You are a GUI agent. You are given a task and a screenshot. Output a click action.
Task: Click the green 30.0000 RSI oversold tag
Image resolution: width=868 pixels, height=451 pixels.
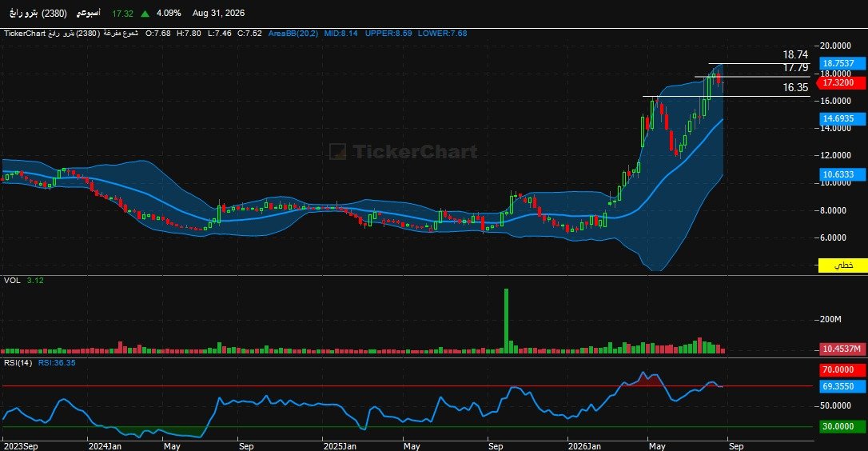pos(842,426)
